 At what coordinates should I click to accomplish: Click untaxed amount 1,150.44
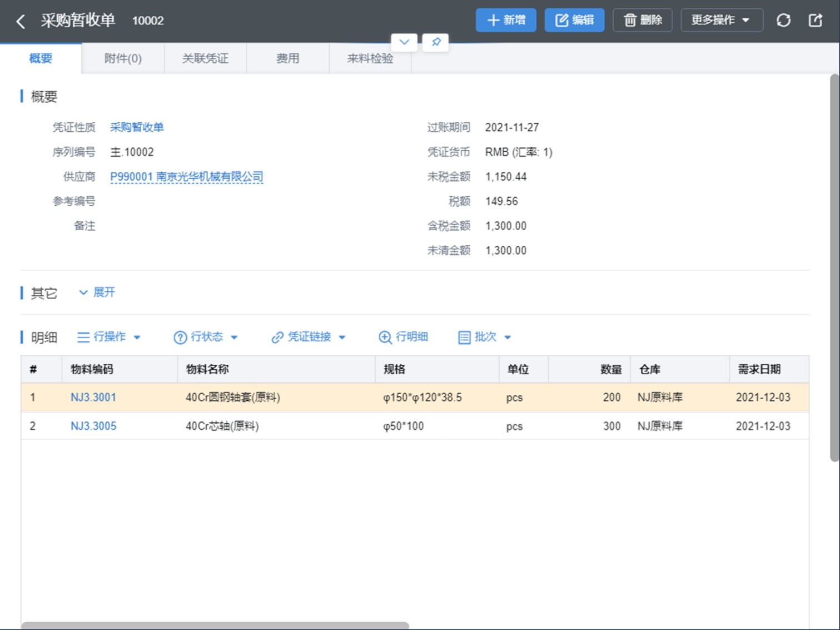pyautogui.click(x=506, y=177)
